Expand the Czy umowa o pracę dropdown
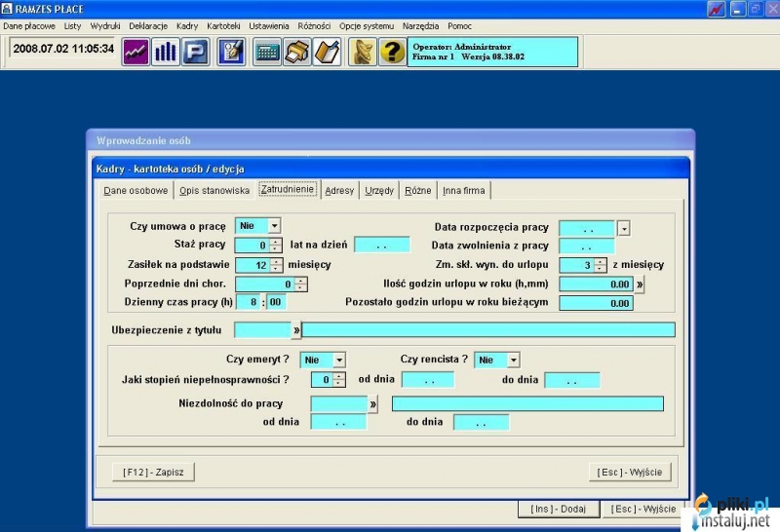The height and width of the screenshot is (532, 780). (x=274, y=226)
